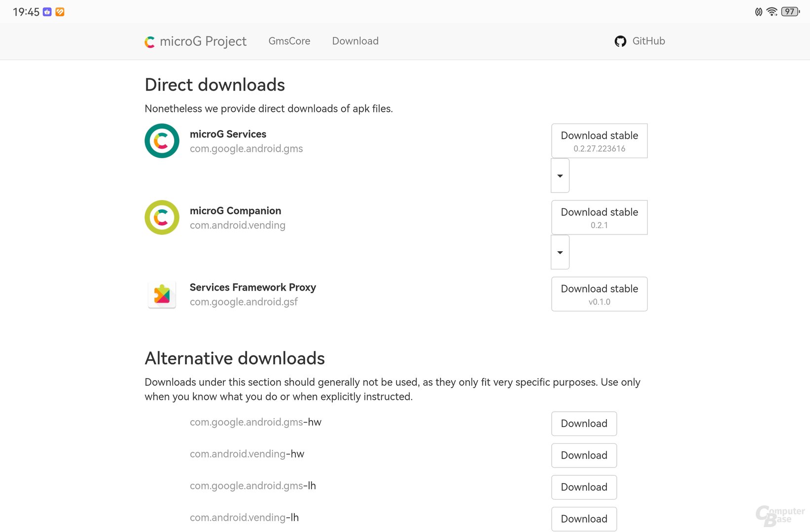The width and height of the screenshot is (810, 532).
Task: Download stable Services Framework Proxy v0.1.0
Action: click(599, 294)
